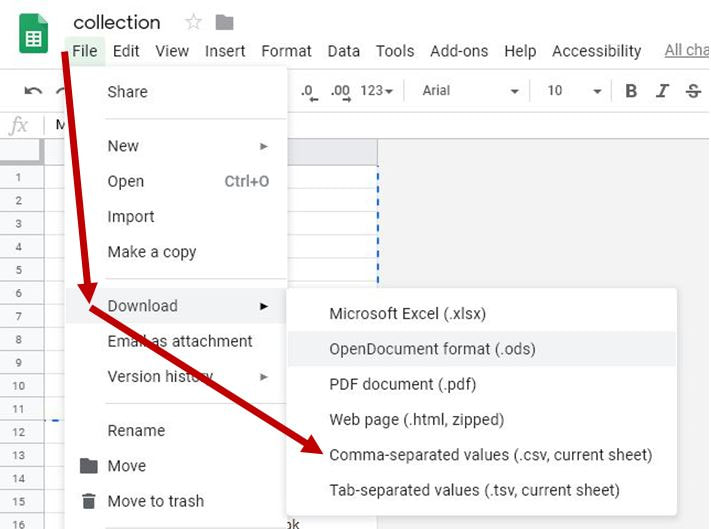Screen dimensions: 711x529
Task: Download as Web page (.html, zipped)
Action: [x=482, y=420]
